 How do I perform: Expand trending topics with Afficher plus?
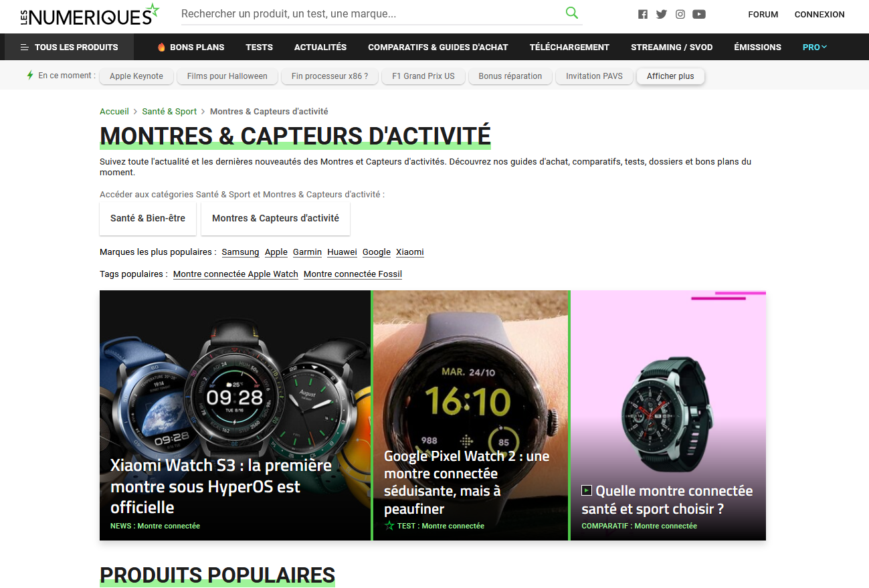click(x=670, y=76)
